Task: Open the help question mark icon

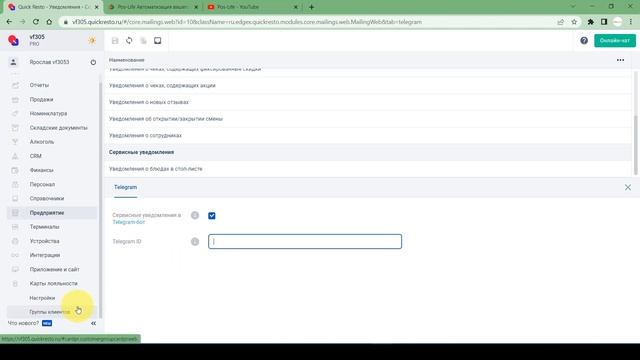Action: (x=584, y=40)
